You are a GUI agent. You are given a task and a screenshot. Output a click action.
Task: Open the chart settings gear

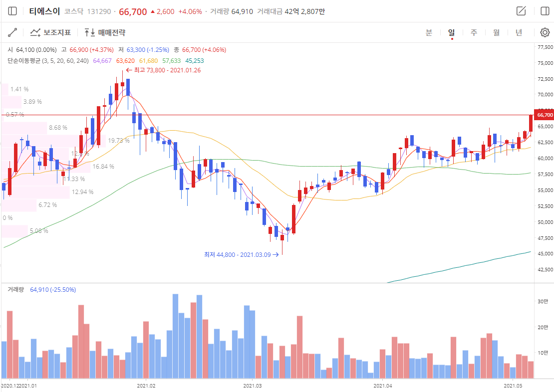point(545,32)
